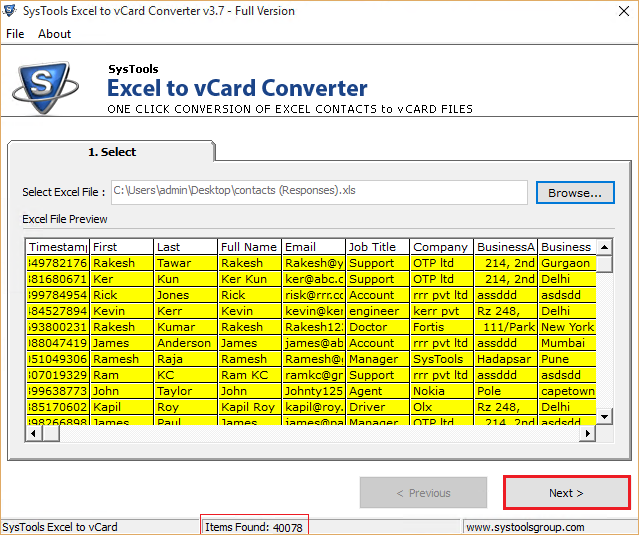Select the 'Gurgaon' business city cell

pos(567,263)
